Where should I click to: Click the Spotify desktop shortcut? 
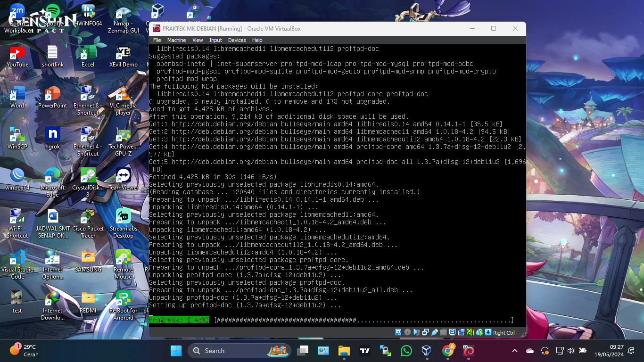point(52,16)
